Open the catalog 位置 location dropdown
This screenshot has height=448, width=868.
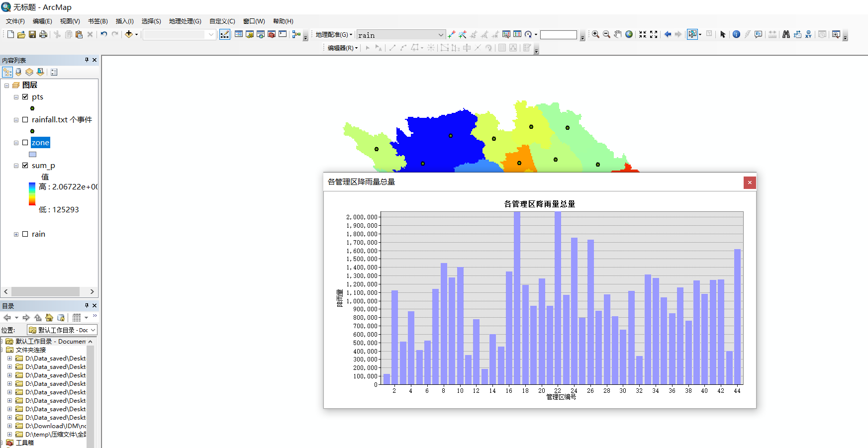click(x=93, y=330)
